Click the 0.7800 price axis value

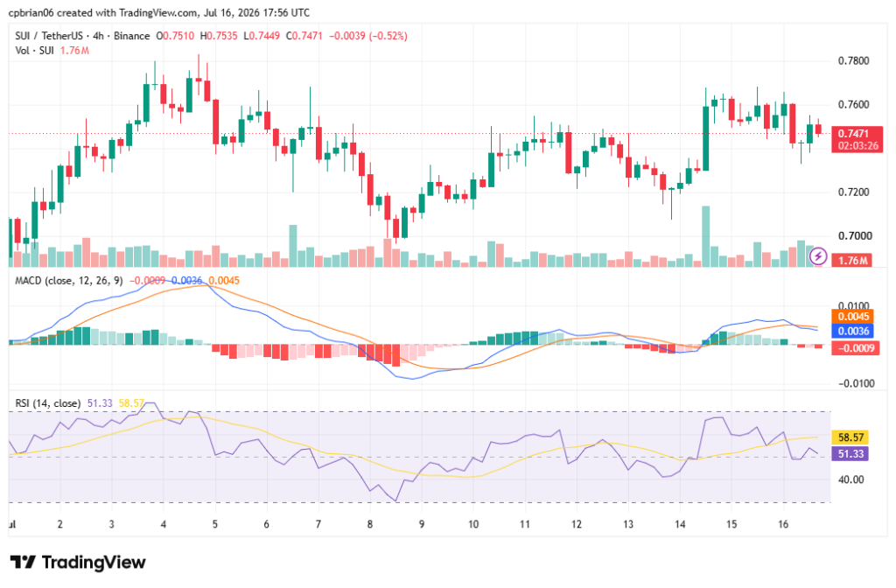point(853,61)
